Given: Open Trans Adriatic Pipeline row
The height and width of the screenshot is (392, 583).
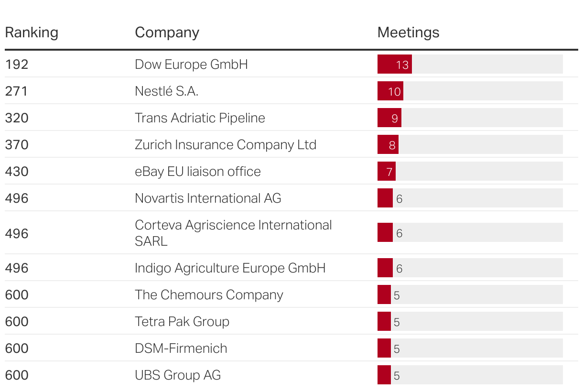Looking at the screenshot, I should (x=200, y=118).
